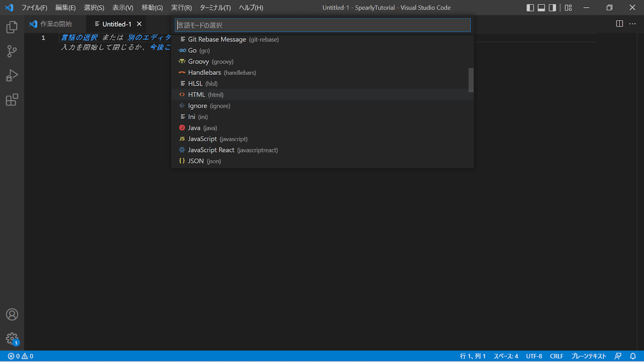The image size is (644, 362).
Task: Open the Source Control view
Action: [x=12, y=51]
